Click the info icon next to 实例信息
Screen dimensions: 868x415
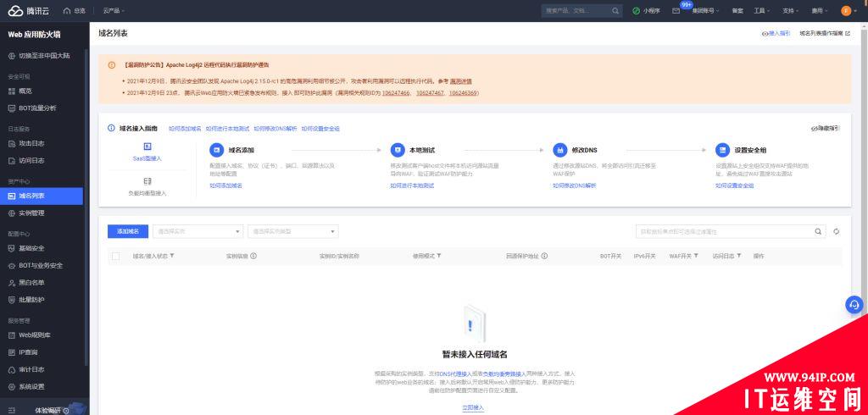point(253,256)
